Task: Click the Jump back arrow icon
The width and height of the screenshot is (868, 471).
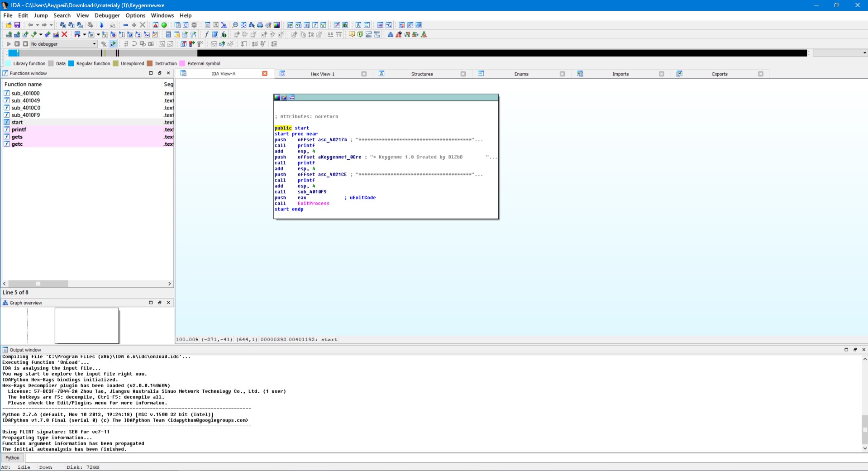Action: 30,25
